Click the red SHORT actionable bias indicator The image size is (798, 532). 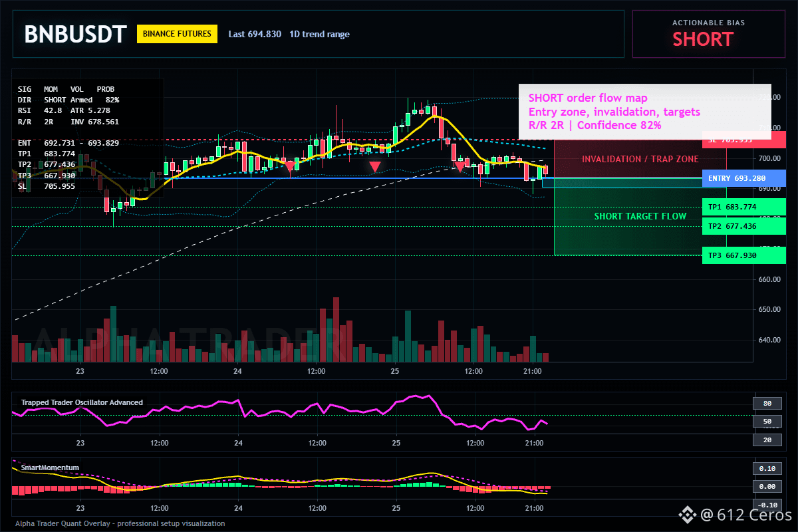pyautogui.click(x=703, y=40)
